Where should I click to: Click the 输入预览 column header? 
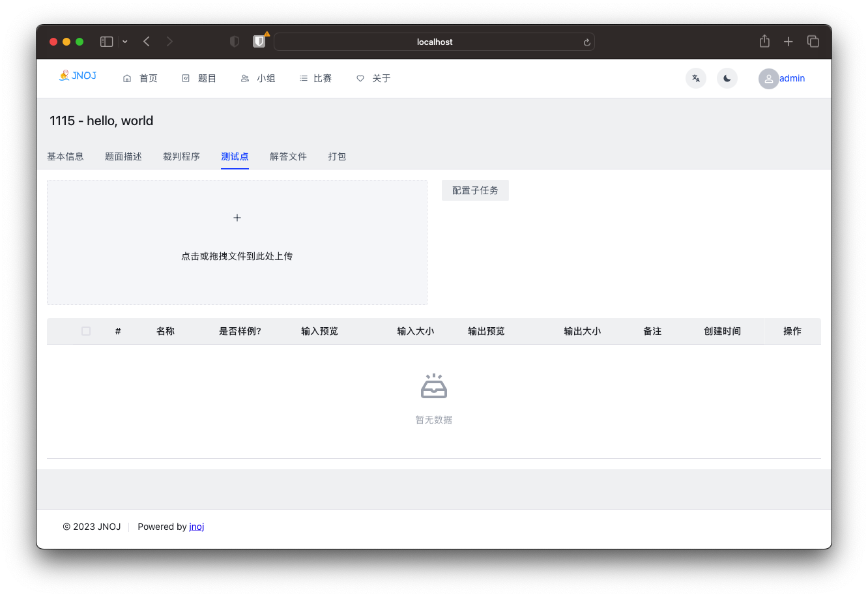pyautogui.click(x=319, y=331)
